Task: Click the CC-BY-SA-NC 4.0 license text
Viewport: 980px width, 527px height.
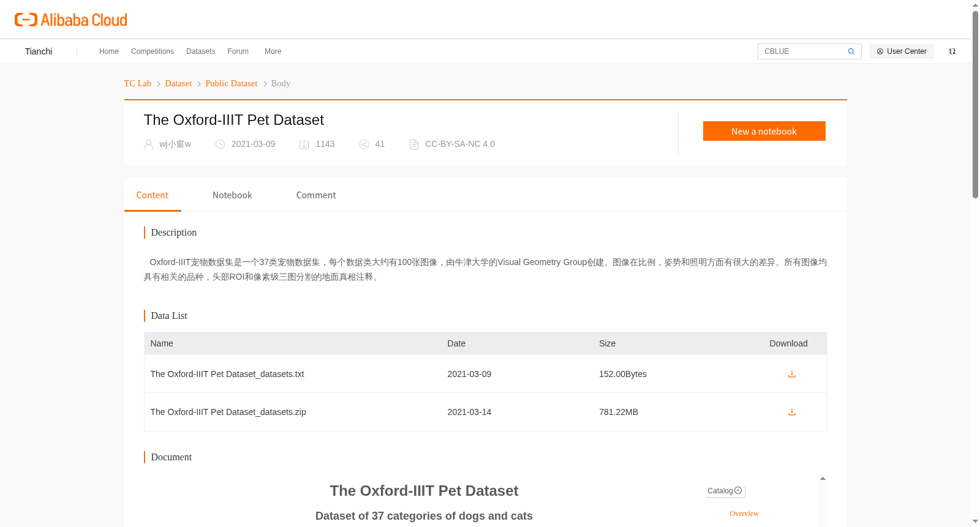Action: click(x=460, y=144)
